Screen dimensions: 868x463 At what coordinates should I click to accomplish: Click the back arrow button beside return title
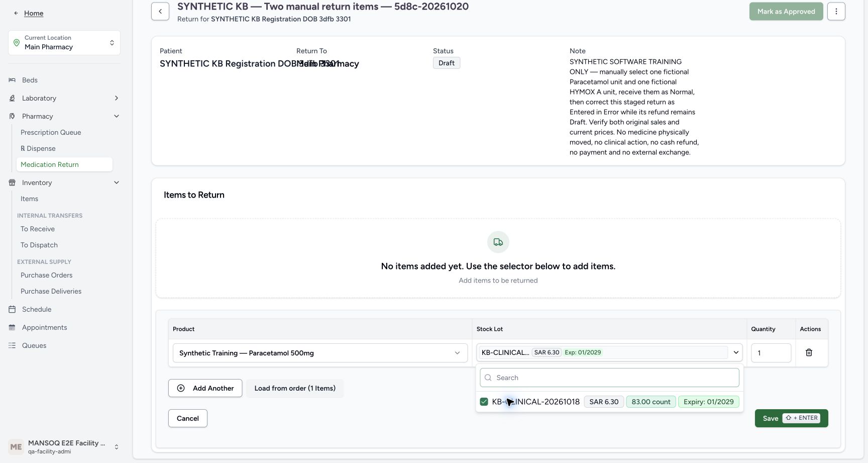[x=160, y=12]
